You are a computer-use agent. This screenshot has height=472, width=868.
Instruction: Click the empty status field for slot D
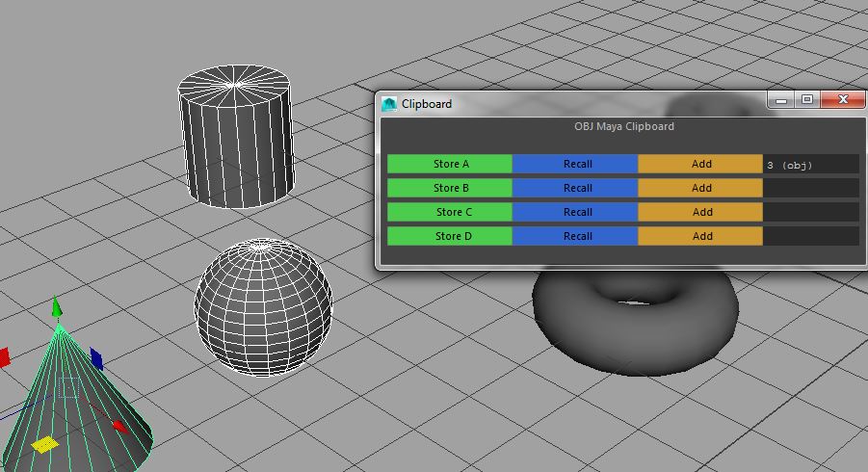pos(811,236)
